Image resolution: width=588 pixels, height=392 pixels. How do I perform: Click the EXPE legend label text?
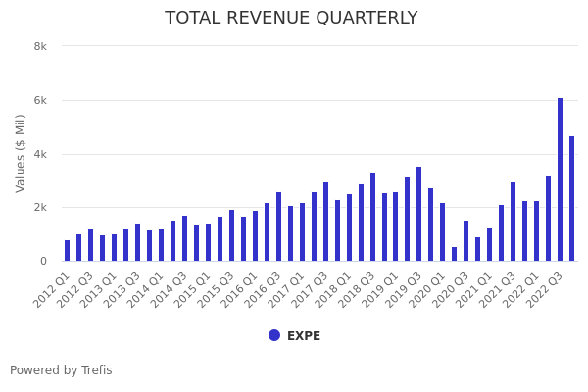click(304, 336)
